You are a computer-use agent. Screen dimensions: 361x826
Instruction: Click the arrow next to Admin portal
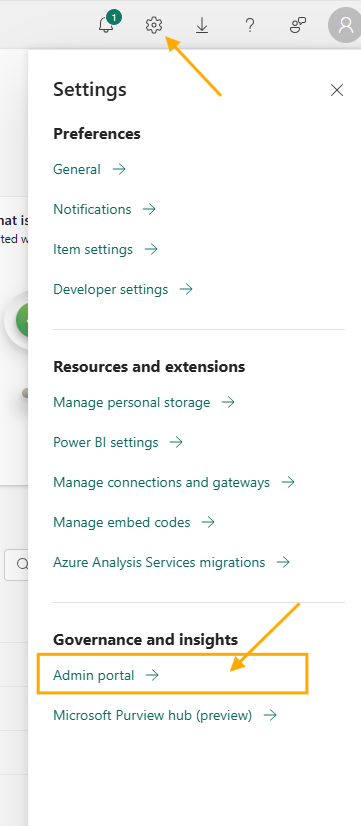tap(152, 675)
